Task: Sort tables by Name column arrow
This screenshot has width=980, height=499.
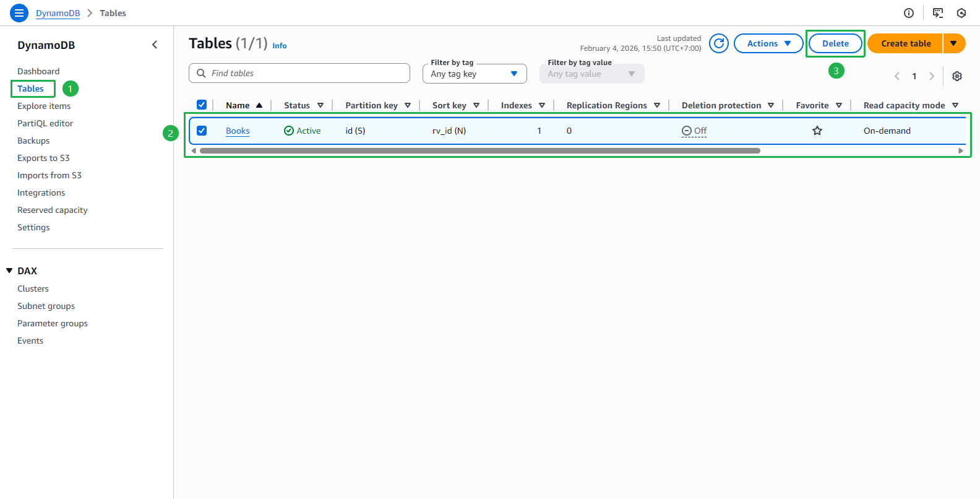Action: [x=259, y=105]
